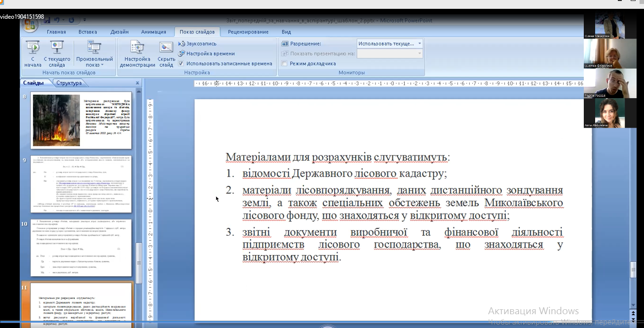The height and width of the screenshot is (328, 644).
Task: Close the slides thumbnail pane
Action: [138, 83]
